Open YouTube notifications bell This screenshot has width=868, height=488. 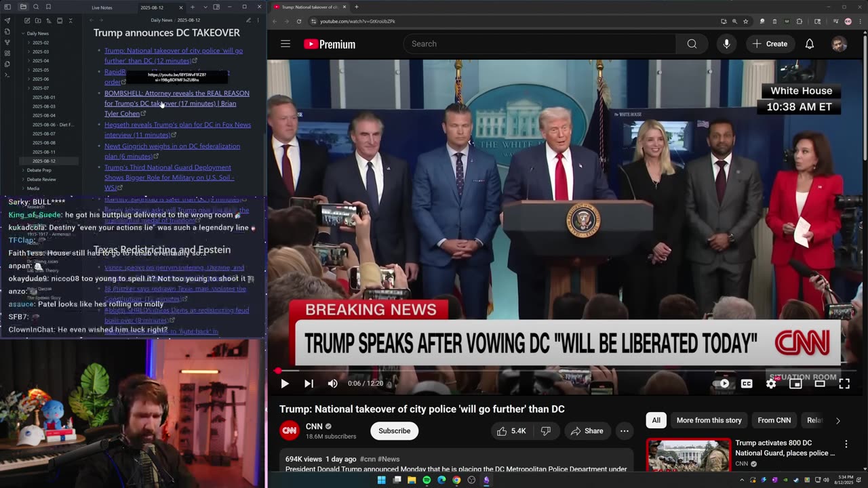point(809,44)
